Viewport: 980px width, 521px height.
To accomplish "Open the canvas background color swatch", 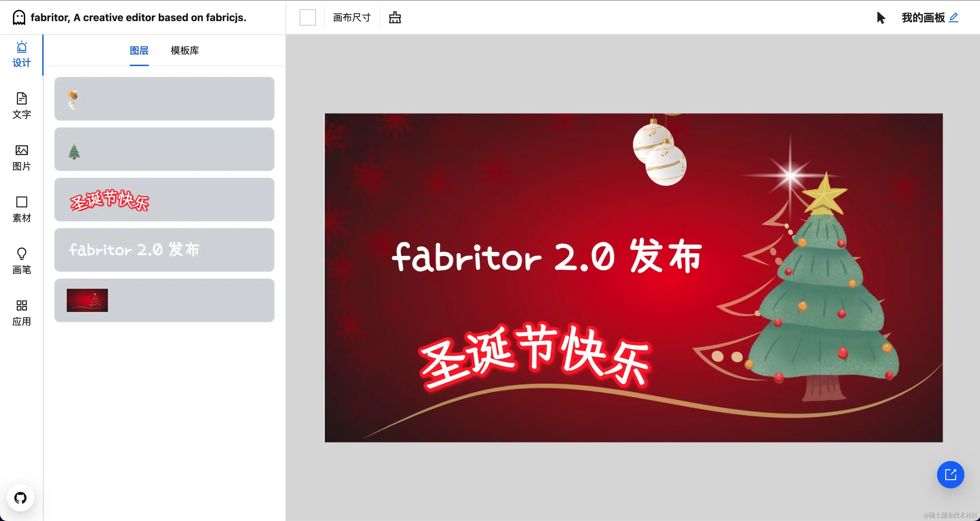I will pos(307,17).
